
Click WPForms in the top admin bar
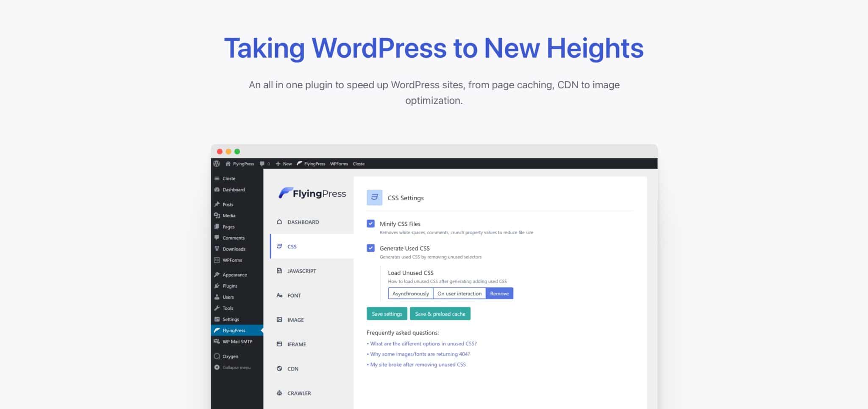coord(339,164)
